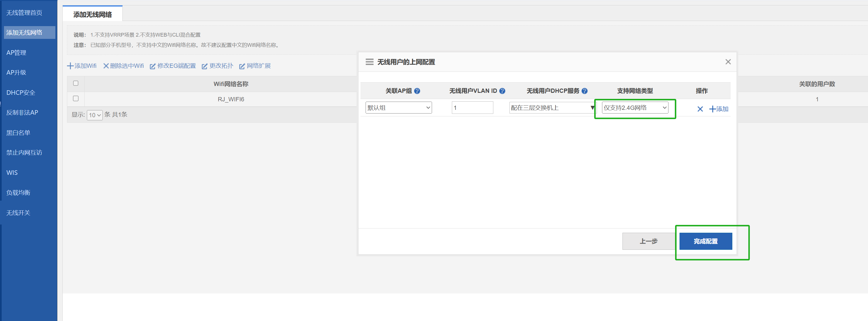Open the 仅支持2.4G网络 network type dropdown
The width and height of the screenshot is (868, 321).
coord(634,108)
